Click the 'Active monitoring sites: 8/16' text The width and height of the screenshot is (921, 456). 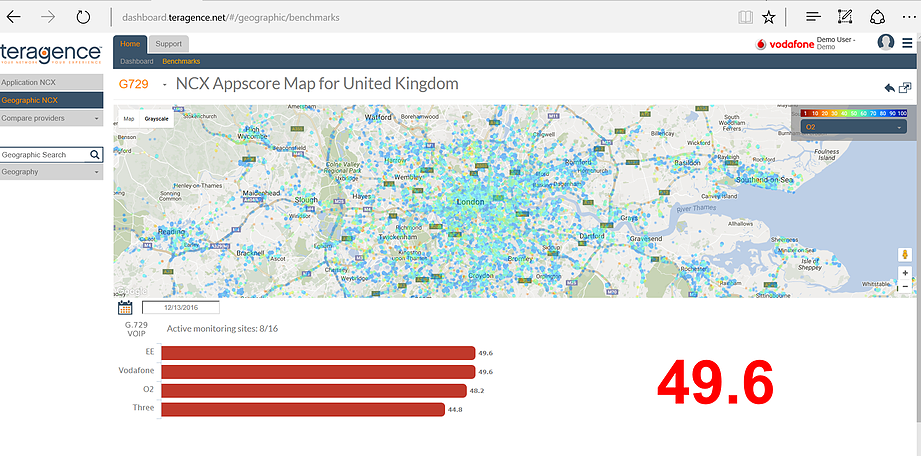click(x=222, y=328)
